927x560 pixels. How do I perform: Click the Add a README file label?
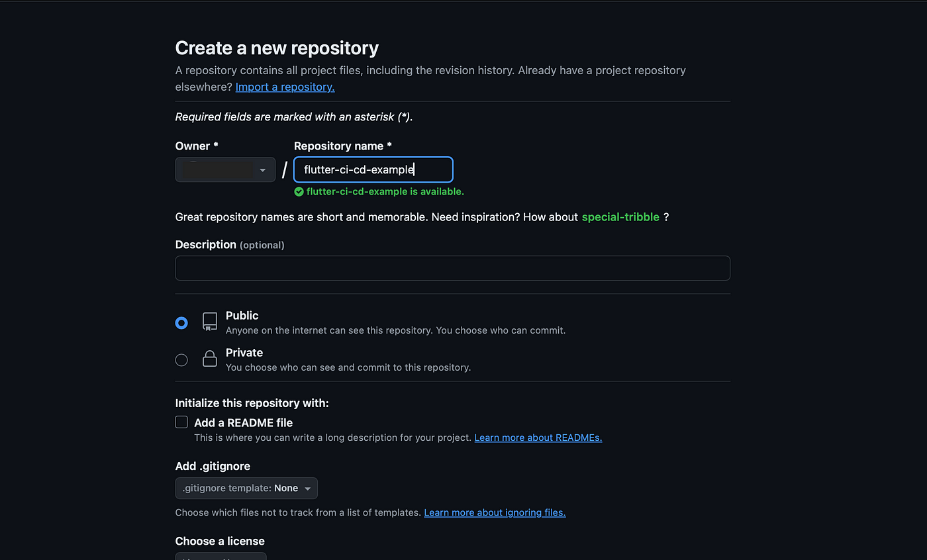243,422
